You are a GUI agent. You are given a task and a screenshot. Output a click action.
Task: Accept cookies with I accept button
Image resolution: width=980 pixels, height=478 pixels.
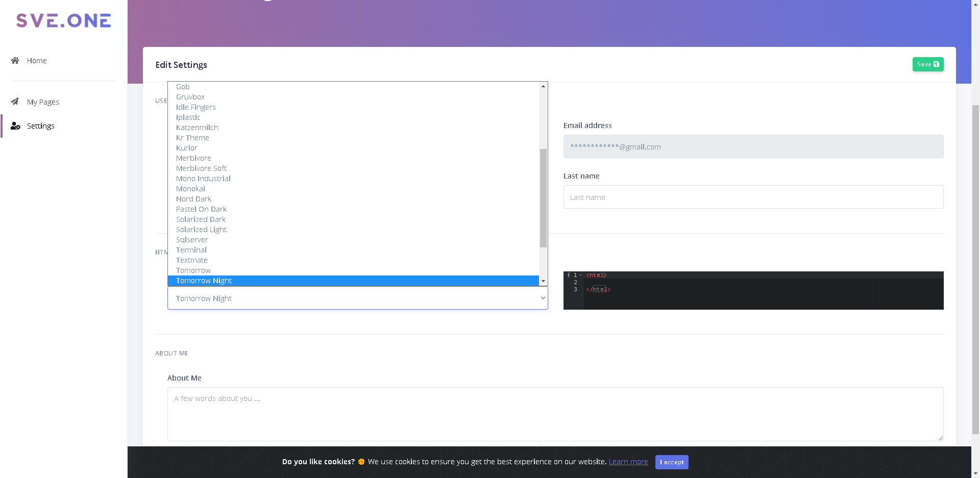(x=672, y=462)
